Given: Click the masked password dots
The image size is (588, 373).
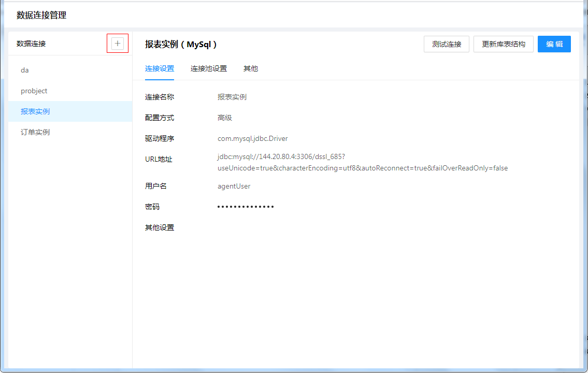Looking at the screenshot, I should point(246,207).
